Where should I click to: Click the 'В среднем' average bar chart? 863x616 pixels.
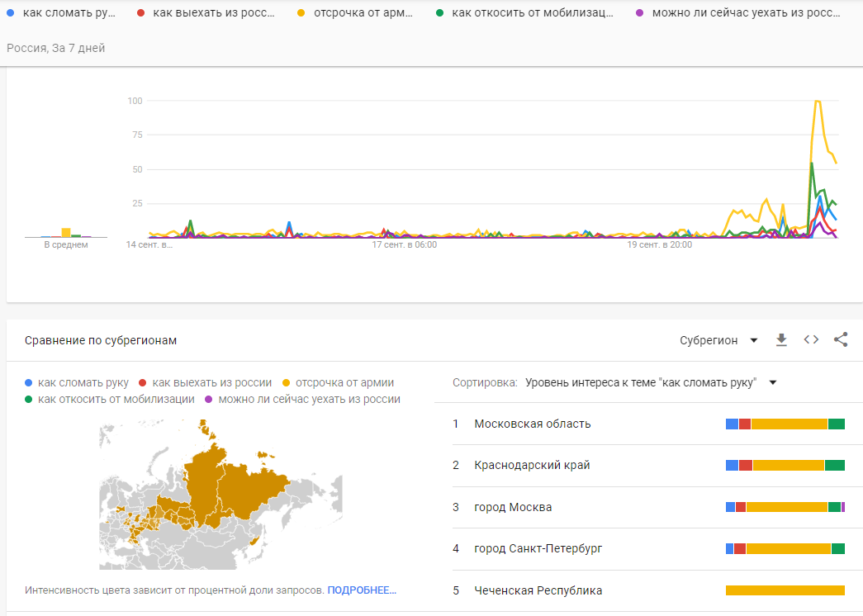click(66, 232)
